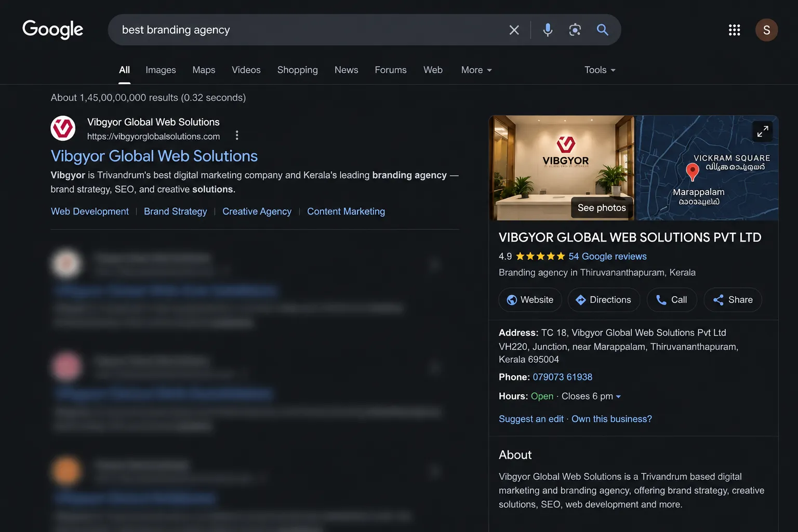Click the 4.9 rating number
798x532 pixels.
tap(505, 257)
